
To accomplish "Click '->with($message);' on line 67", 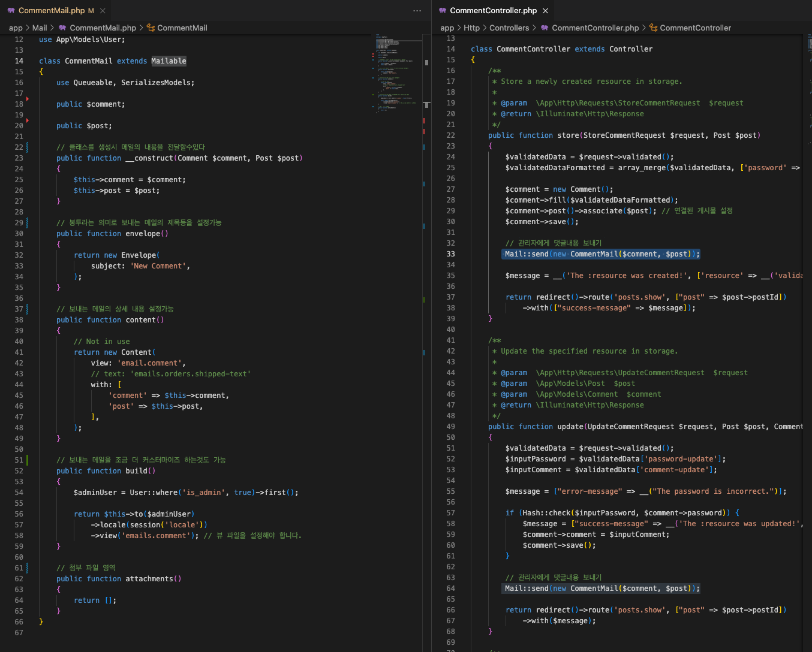I will 560,621.
